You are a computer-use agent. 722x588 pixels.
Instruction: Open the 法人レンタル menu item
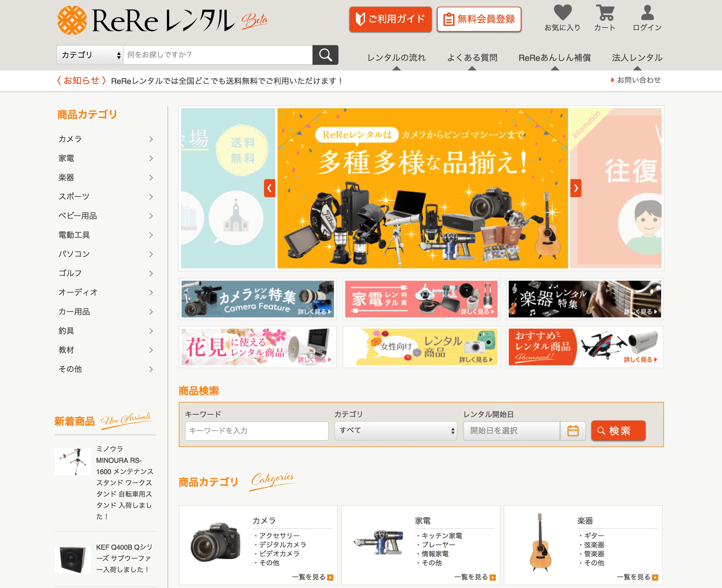coord(637,58)
